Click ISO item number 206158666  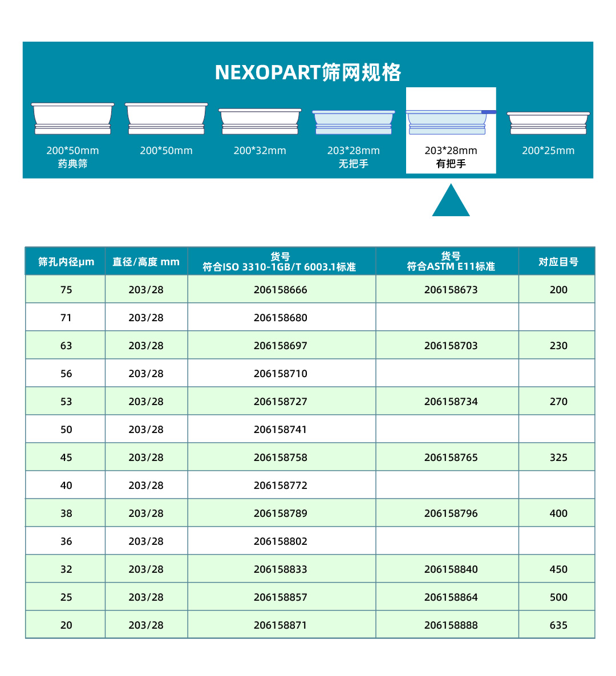(280, 290)
